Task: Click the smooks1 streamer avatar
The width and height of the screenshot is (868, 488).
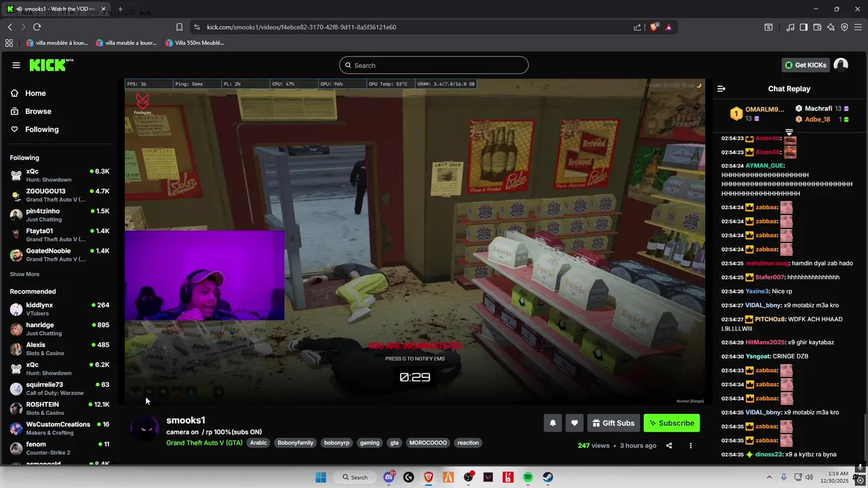Action: coord(144,428)
